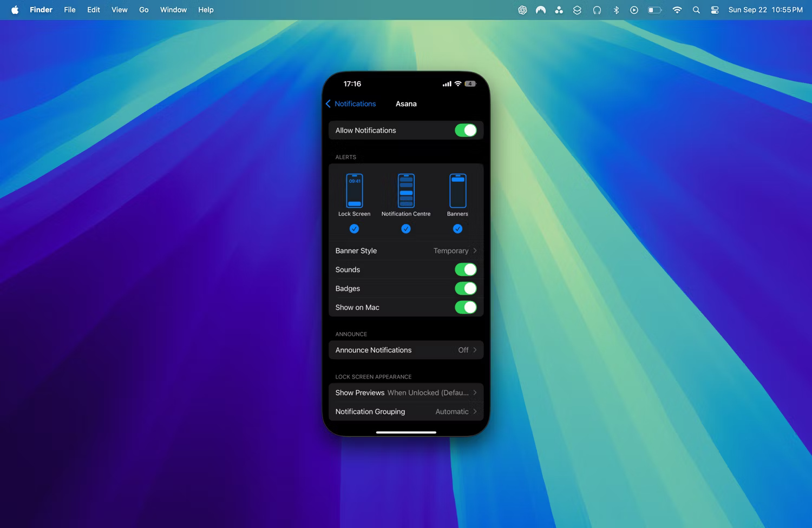Image resolution: width=812 pixels, height=528 pixels.
Task: Uncheck the Banners checkmark
Action: pyautogui.click(x=457, y=228)
